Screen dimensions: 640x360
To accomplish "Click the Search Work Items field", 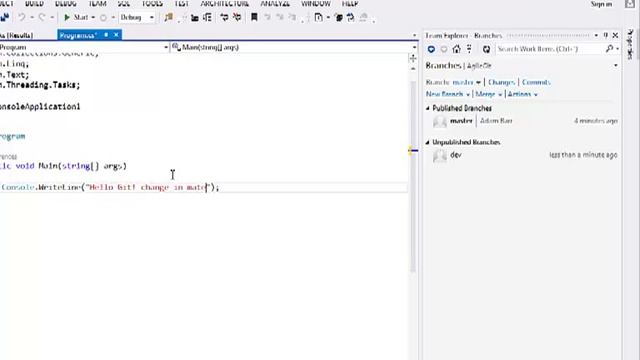I will 549,49.
